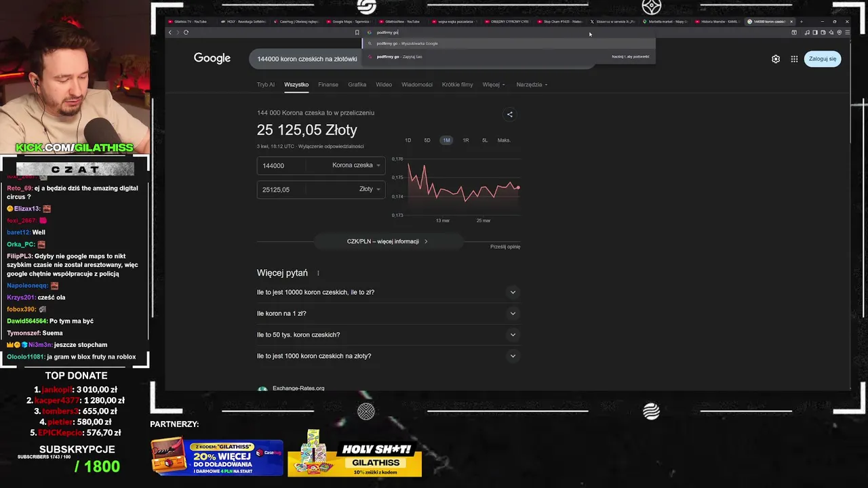Switch to Historia Memów browser tab
868x488 pixels.
point(719,22)
